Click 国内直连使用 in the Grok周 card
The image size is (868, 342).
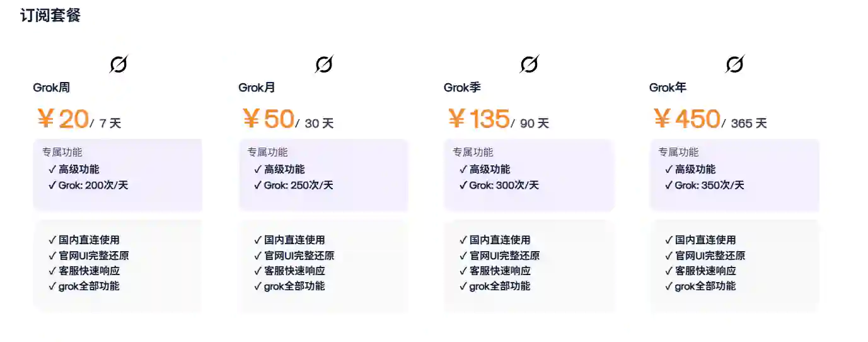click(89, 240)
